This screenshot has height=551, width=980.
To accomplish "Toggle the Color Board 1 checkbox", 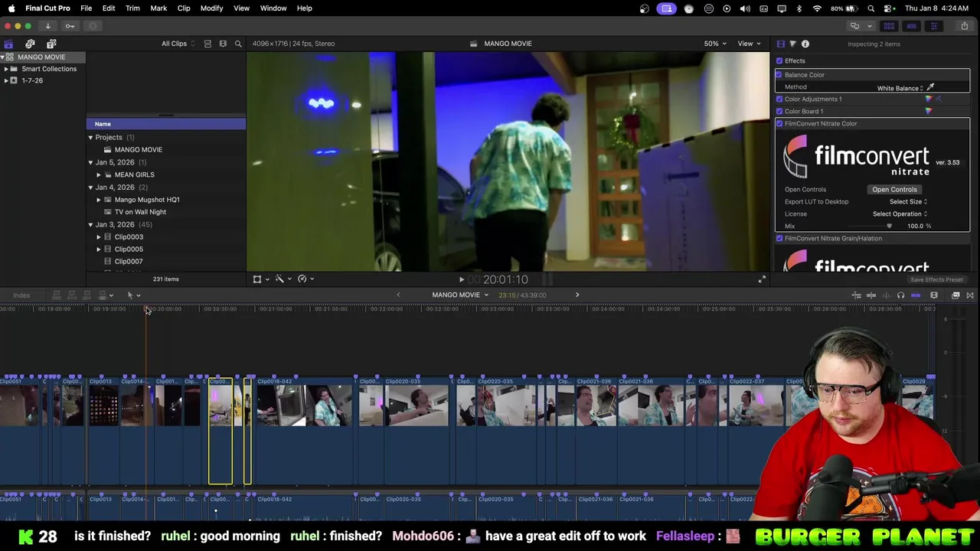I will click(x=779, y=111).
